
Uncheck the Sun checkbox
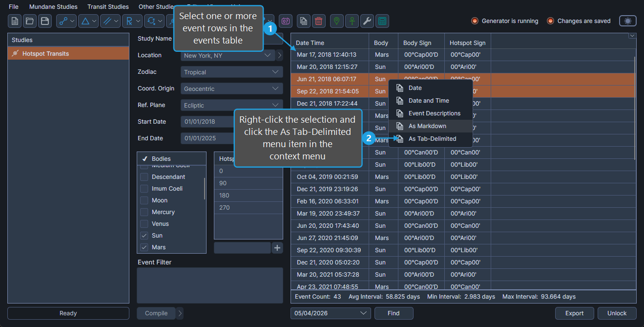(144, 236)
